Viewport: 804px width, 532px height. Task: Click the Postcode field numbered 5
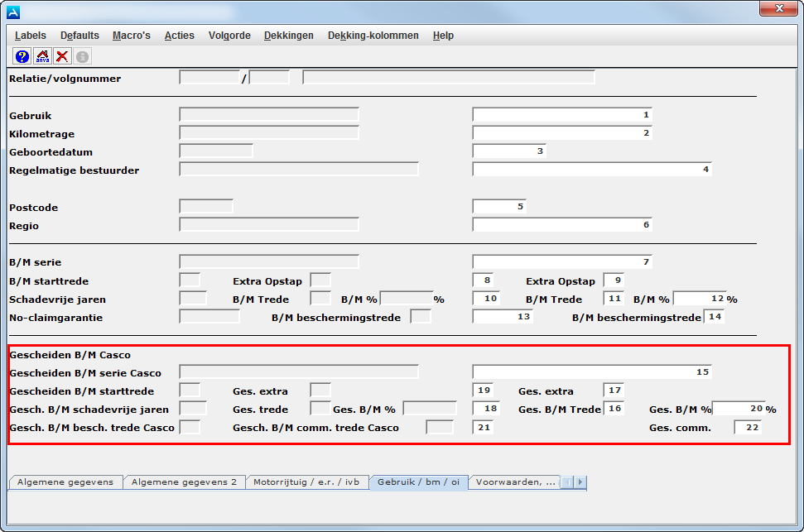pyautogui.click(x=499, y=207)
